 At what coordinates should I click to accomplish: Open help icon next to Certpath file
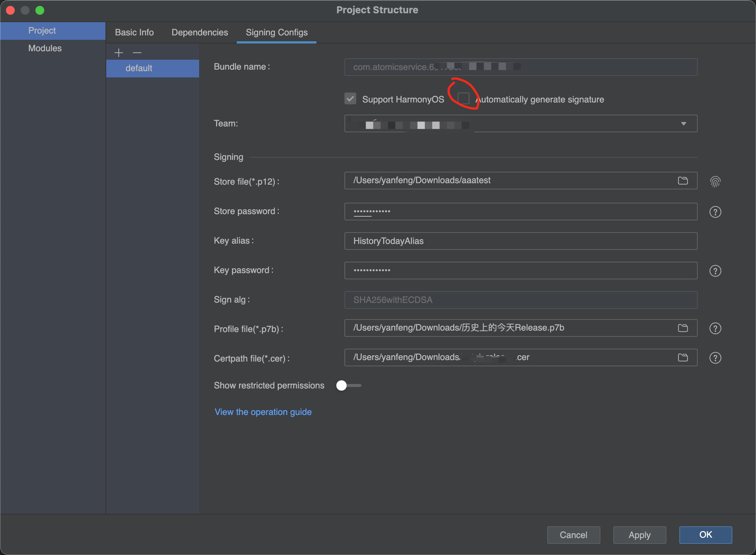715,358
